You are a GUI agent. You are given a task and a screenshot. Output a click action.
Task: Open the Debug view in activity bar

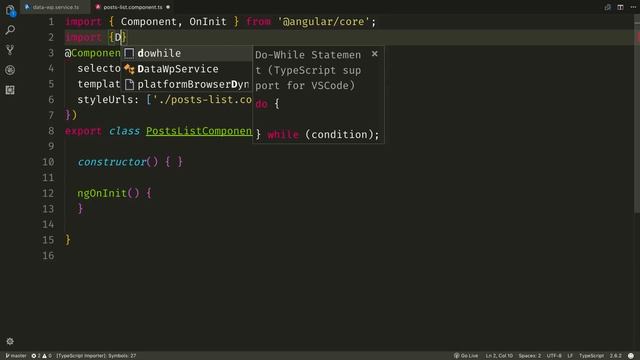tap(10, 70)
